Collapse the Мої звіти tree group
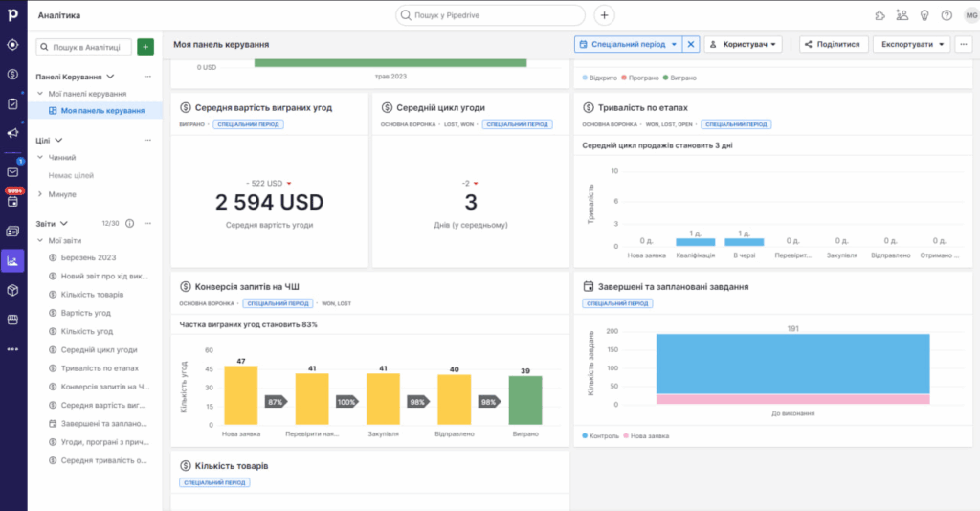980x511 pixels. point(40,240)
